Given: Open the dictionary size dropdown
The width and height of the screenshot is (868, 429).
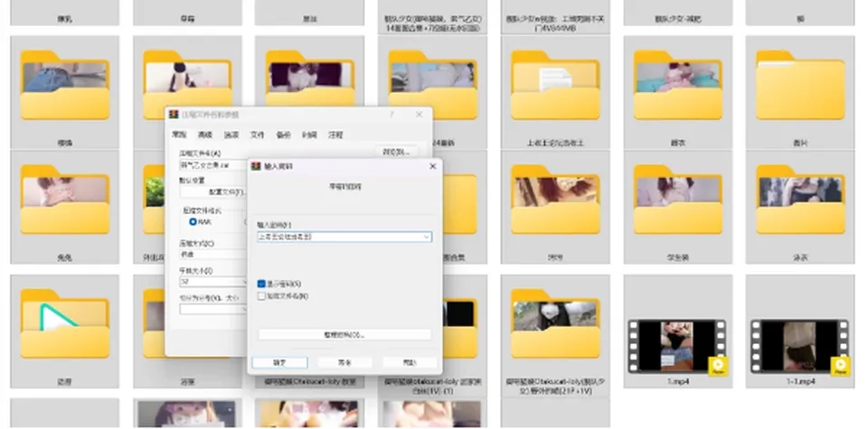Looking at the screenshot, I should pos(212,282).
